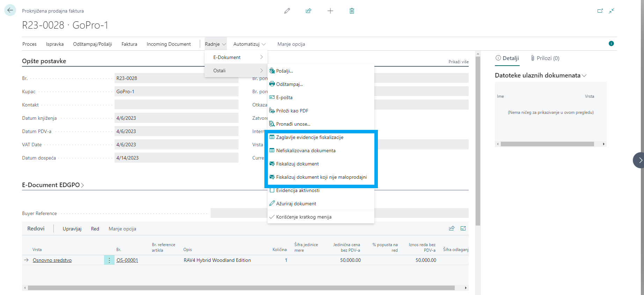Click the edit pencil icon
The width and height of the screenshot is (644, 295).
[x=287, y=11]
